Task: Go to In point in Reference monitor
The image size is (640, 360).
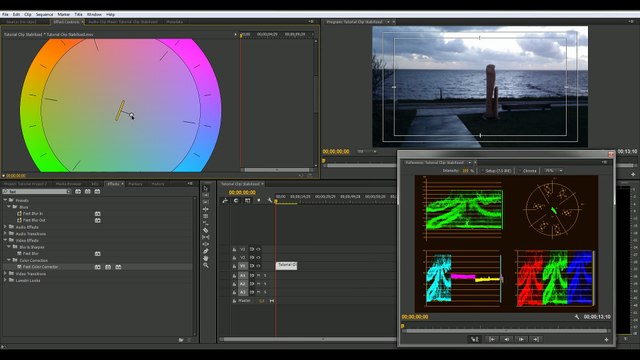Action: coord(492,339)
